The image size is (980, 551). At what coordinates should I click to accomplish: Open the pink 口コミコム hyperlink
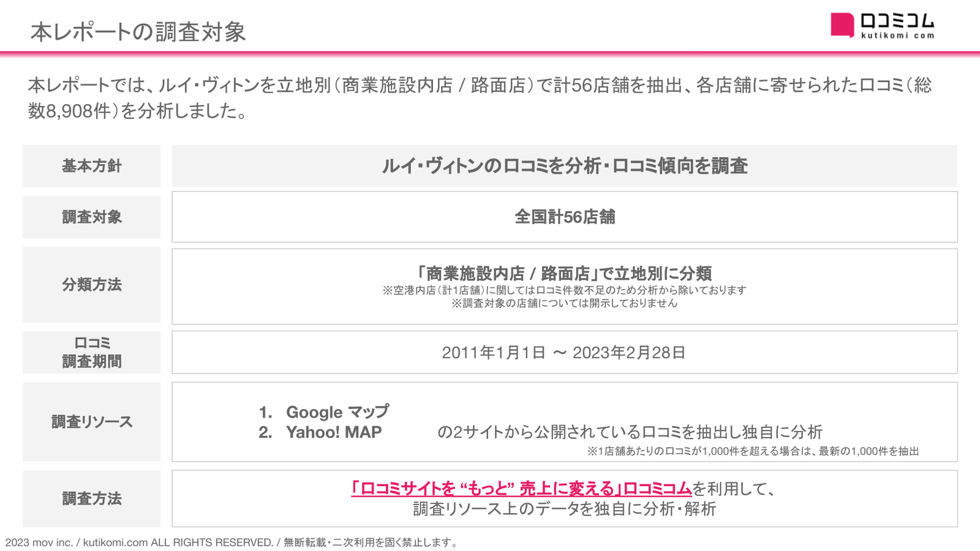coord(521,489)
